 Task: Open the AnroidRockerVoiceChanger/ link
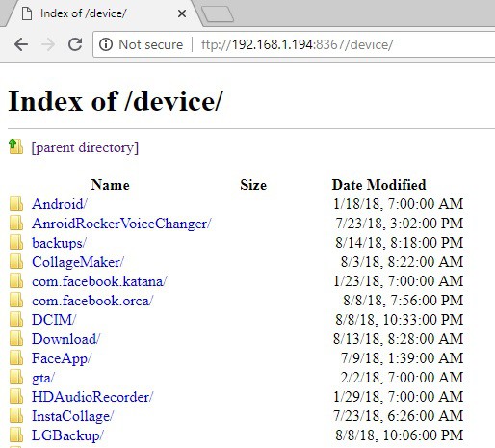point(121,224)
